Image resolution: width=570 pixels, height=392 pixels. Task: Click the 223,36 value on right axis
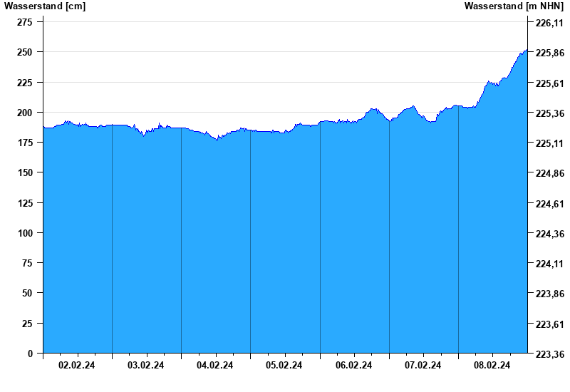coord(550,354)
